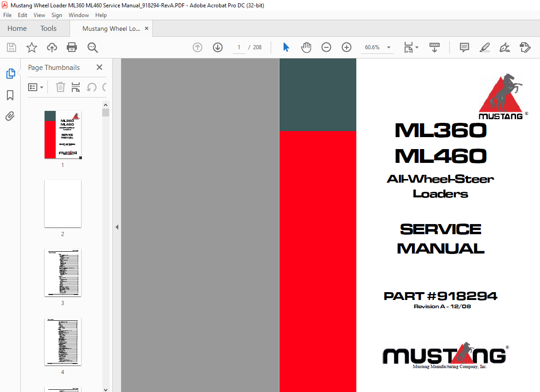Open the Attachments paperclip panel
The width and height of the screenshot is (540, 392).
pos(10,116)
